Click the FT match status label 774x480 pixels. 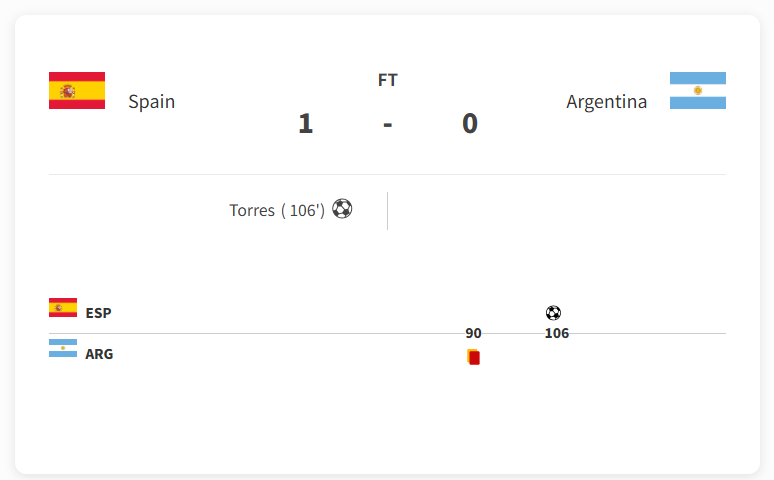tap(387, 80)
